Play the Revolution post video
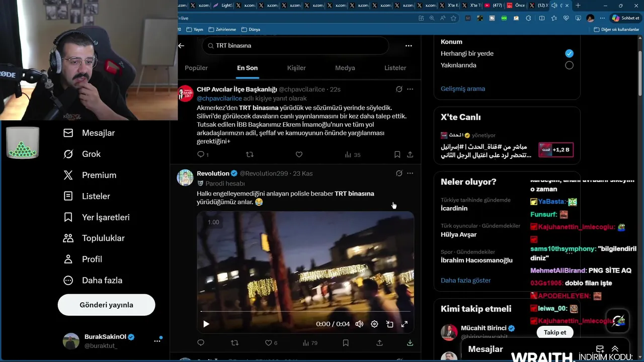The height and width of the screenshot is (362, 644). (x=206, y=324)
